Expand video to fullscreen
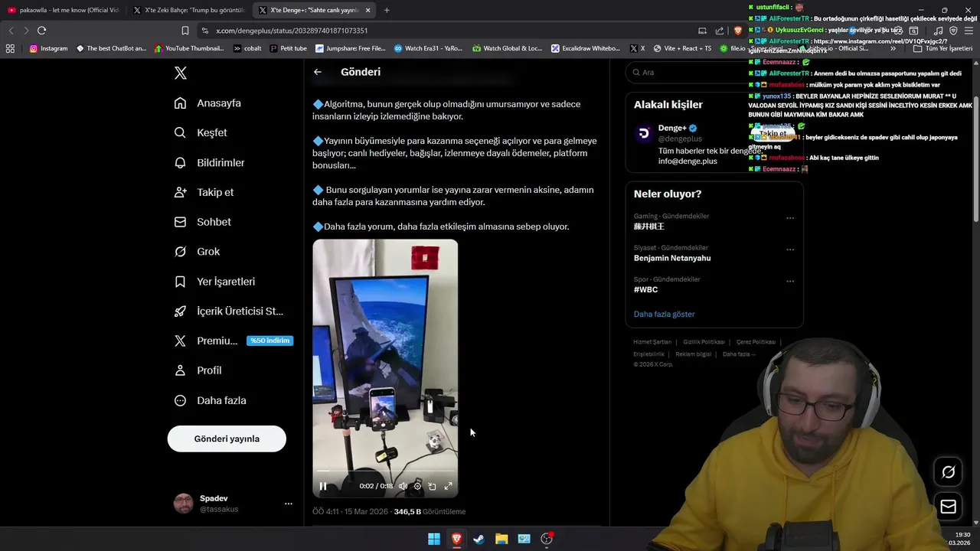Screen dimensions: 980x551 pos(448,486)
